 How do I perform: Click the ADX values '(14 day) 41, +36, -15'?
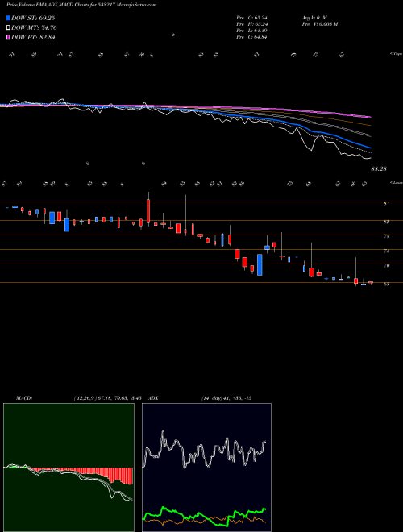[226, 398]
